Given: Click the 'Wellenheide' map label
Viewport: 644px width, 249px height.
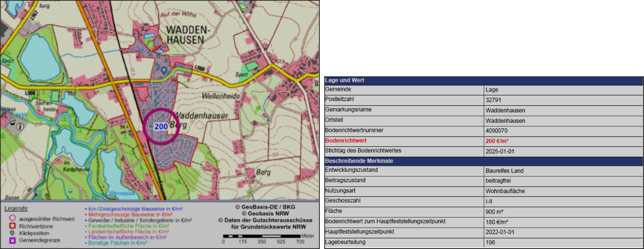Looking at the screenshot, I should point(221,96).
